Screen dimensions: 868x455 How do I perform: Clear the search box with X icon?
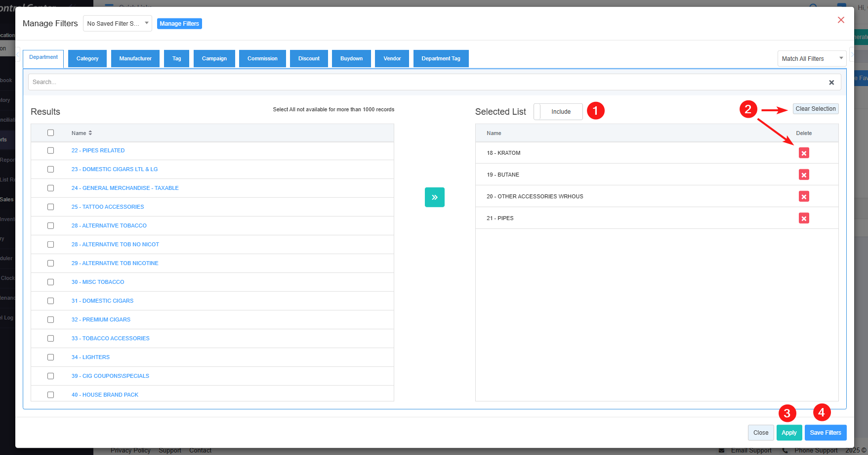tap(831, 83)
